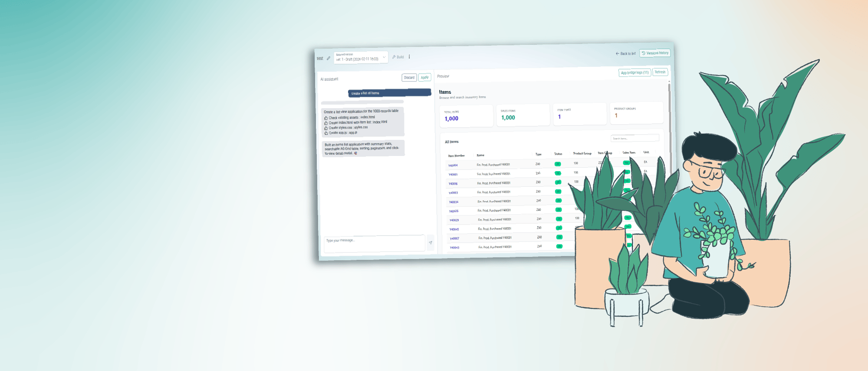868x371 pixels.
Task: Refresh the preview pane
Action: [660, 72]
